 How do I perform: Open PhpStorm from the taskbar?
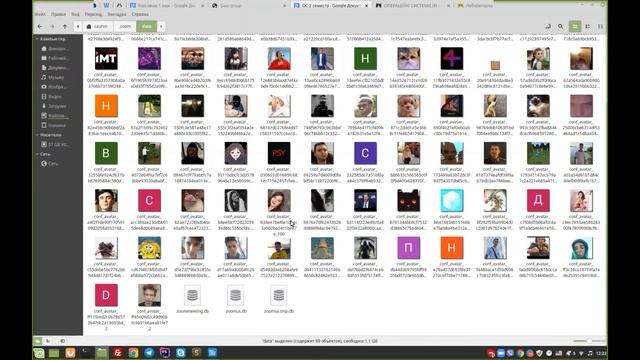[x=165, y=353]
